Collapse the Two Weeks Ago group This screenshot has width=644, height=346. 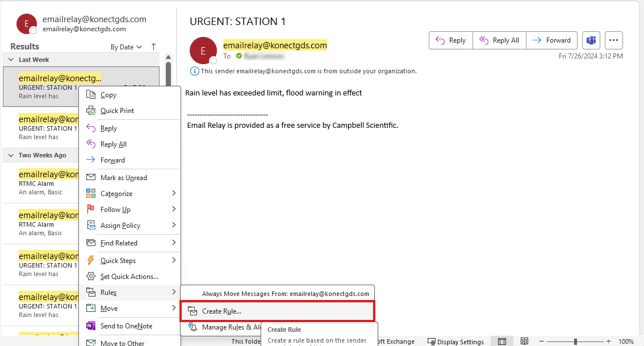11,155
